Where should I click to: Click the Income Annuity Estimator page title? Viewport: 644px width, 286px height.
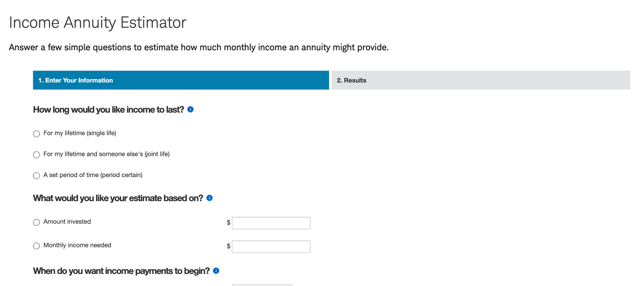click(98, 23)
